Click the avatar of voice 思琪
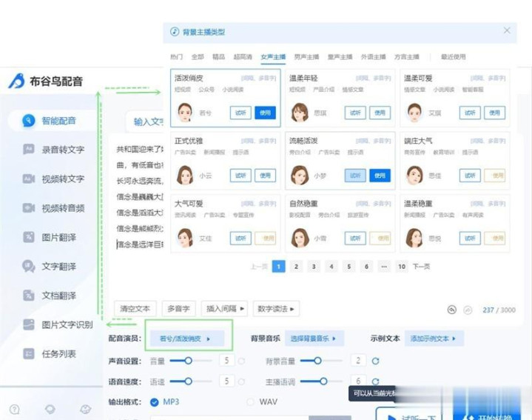This screenshot has width=532, height=420. pos(300,113)
